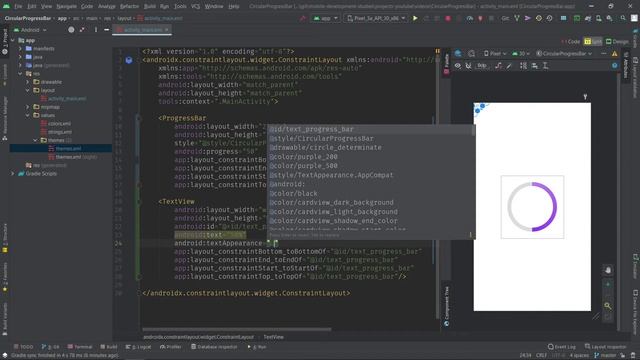
Task: Open Project panel options menu
Action: tap(96, 30)
